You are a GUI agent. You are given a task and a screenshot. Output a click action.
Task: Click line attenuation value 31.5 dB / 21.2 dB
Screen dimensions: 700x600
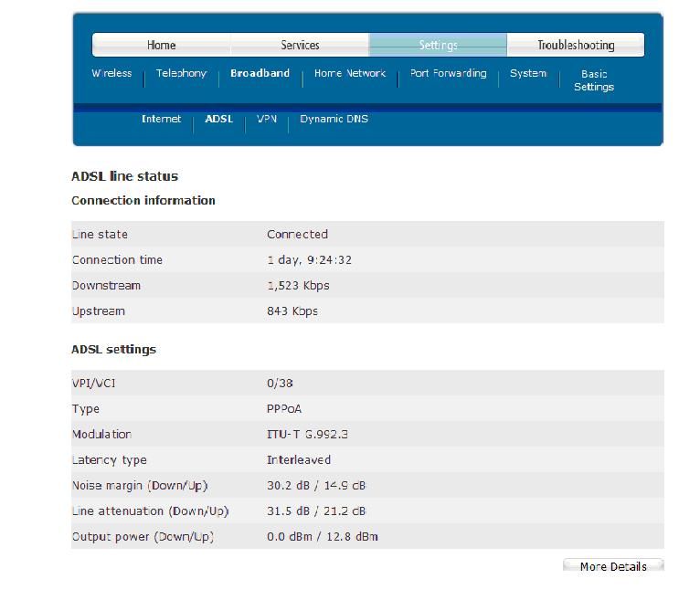pos(316,511)
